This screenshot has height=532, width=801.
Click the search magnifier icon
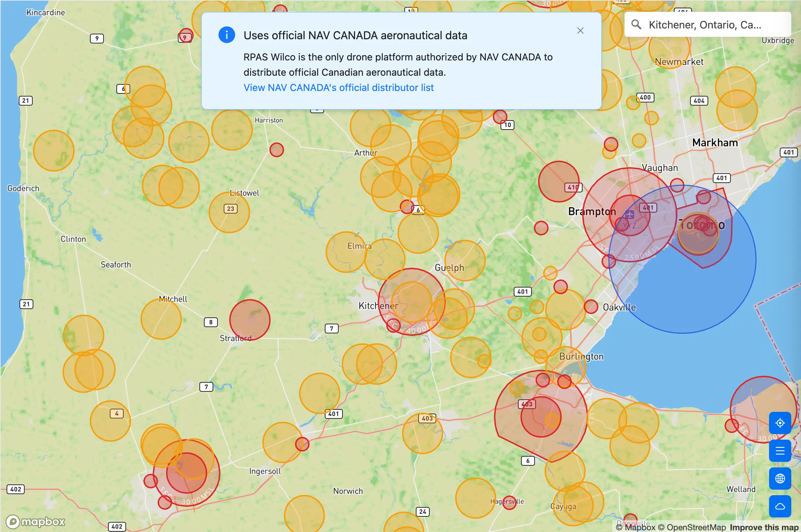(636, 24)
